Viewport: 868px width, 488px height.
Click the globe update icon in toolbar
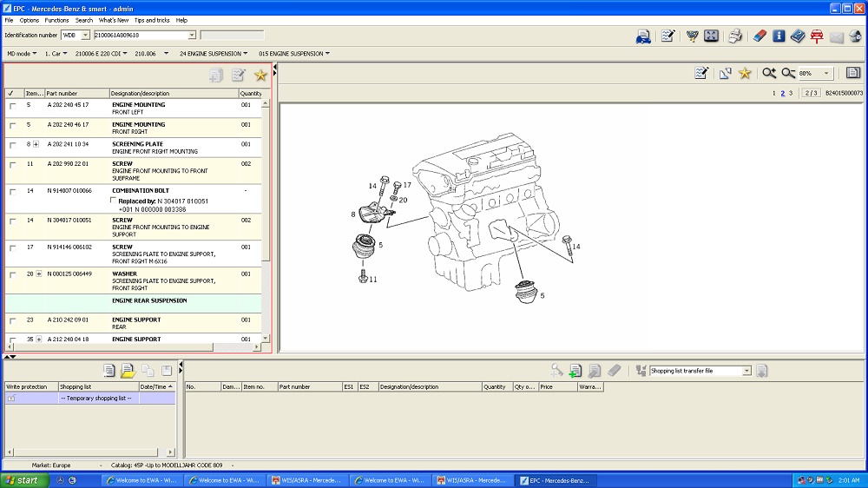tap(856, 36)
